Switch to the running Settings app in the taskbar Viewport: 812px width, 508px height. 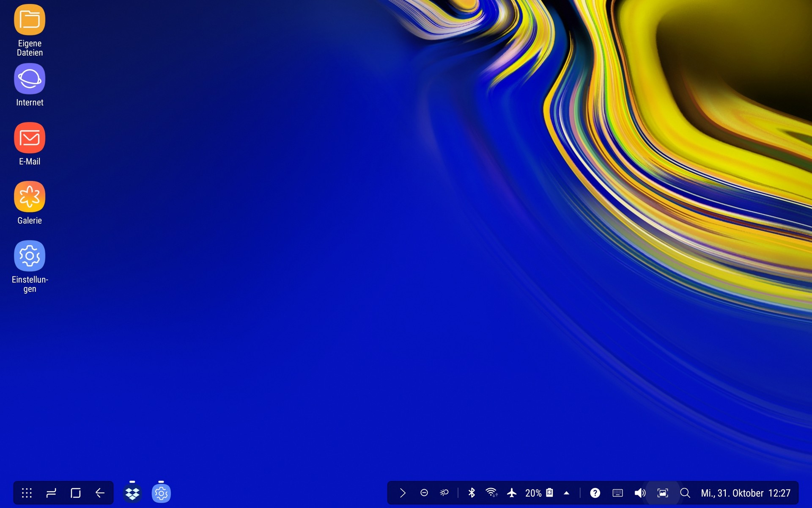pos(161,493)
